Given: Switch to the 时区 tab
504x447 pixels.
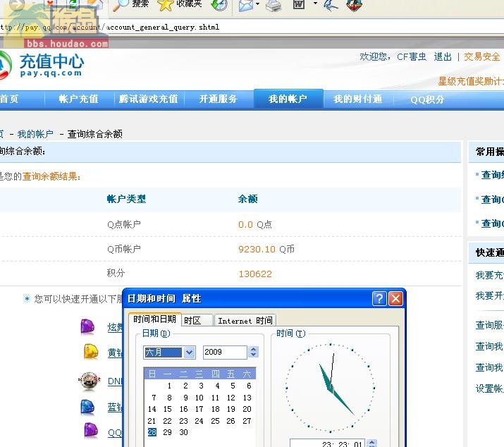Looking at the screenshot, I should pyautogui.click(x=197, y=320).
